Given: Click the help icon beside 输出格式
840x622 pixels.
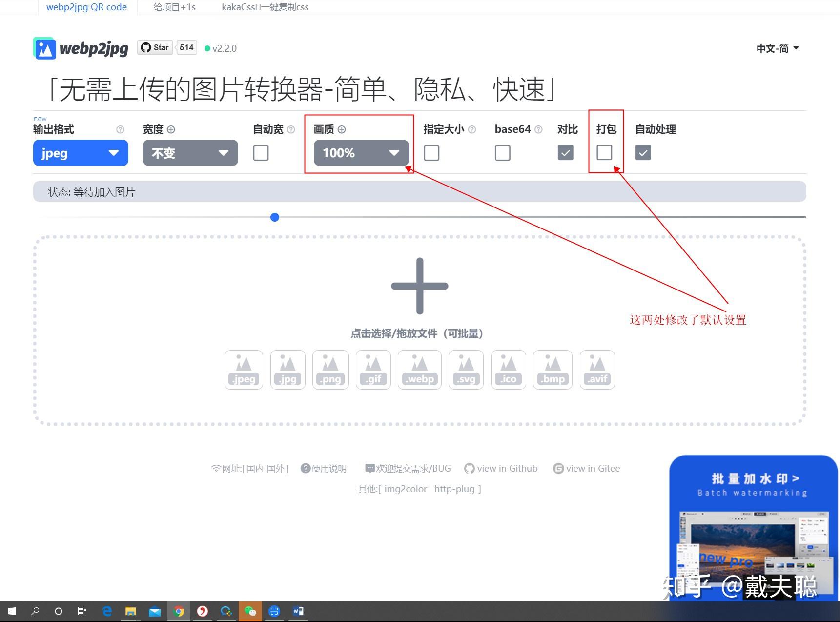Looking at the screenshot, I should tap(120, 129).
